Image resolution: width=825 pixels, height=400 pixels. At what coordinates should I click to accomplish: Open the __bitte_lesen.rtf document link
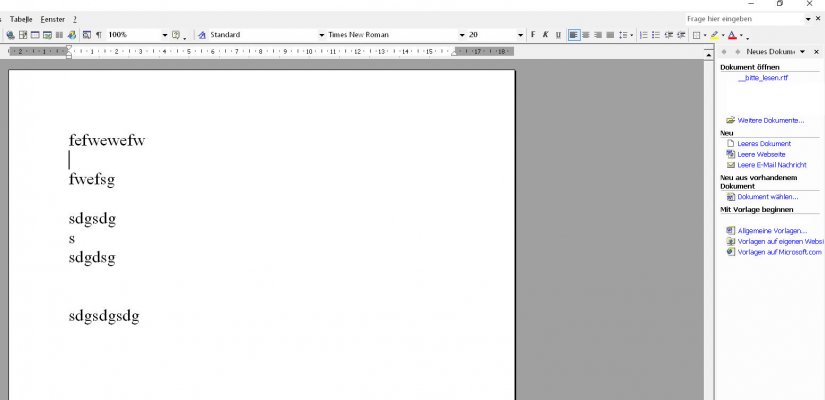pyautogui.click(x=763, y=78)
